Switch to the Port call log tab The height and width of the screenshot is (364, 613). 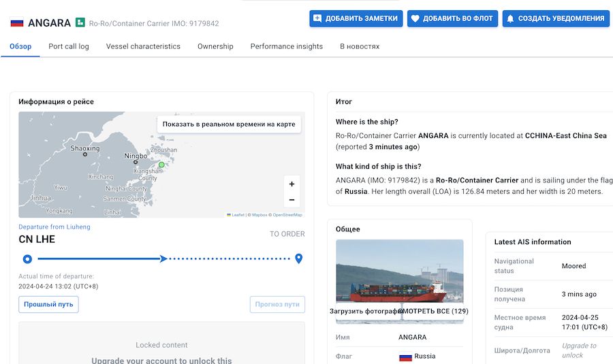point(69,46)
